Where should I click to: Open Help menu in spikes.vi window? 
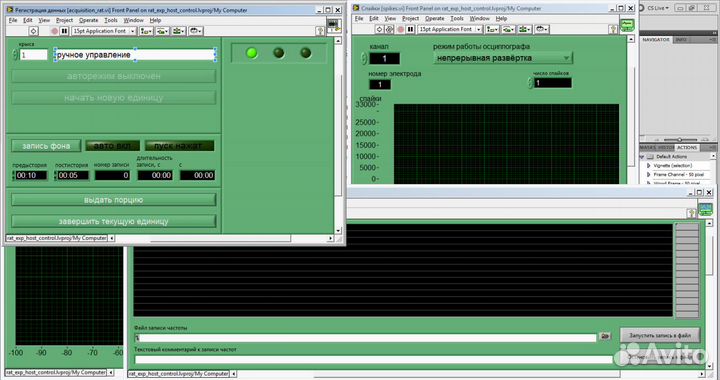(501, 18)
